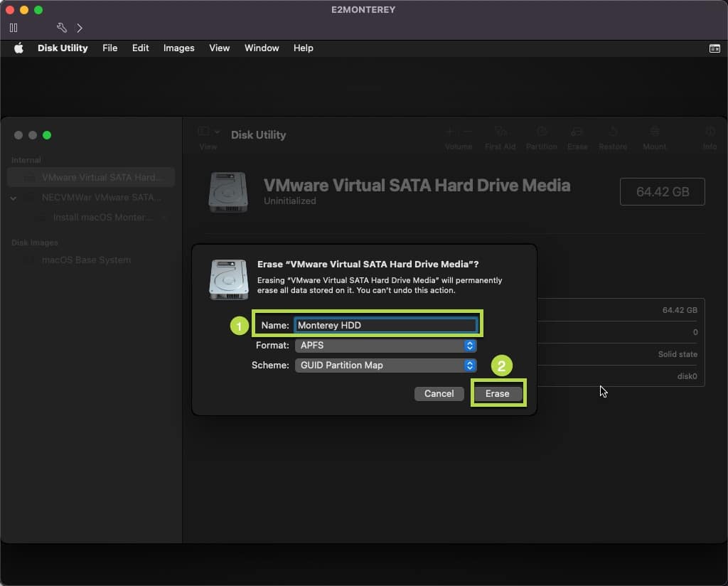The height and width of the screenshot is (586, 728).
Task: Open the View menu in menu bar
Action: tap(219, 48)
